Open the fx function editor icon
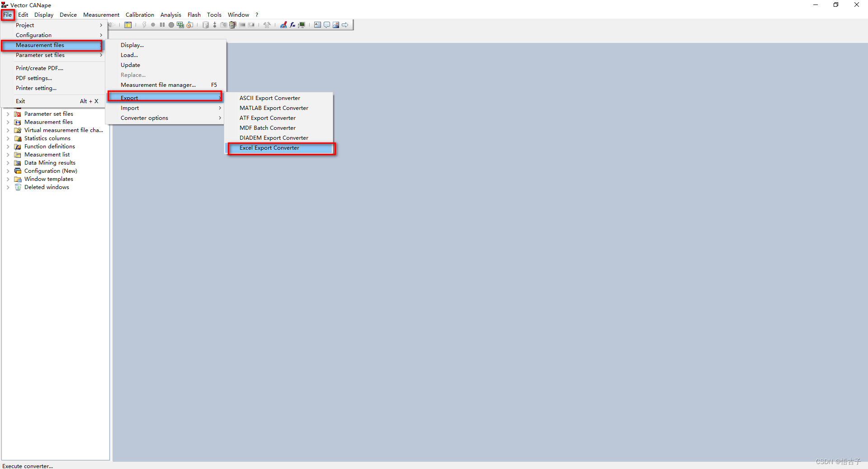The image size is (868, 469). (292, 25)
